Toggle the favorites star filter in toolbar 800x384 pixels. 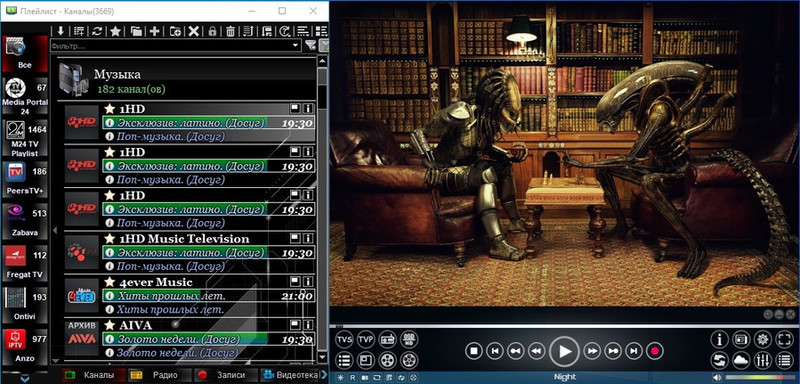(115, 31)
